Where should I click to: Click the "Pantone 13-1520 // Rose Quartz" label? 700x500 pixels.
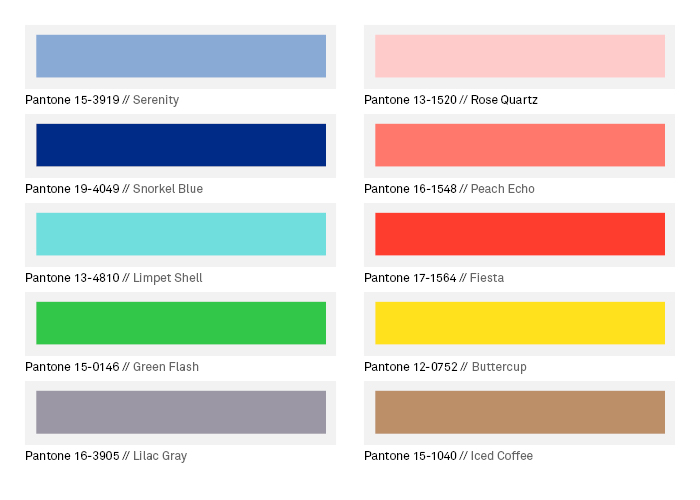tap(451, 100)
